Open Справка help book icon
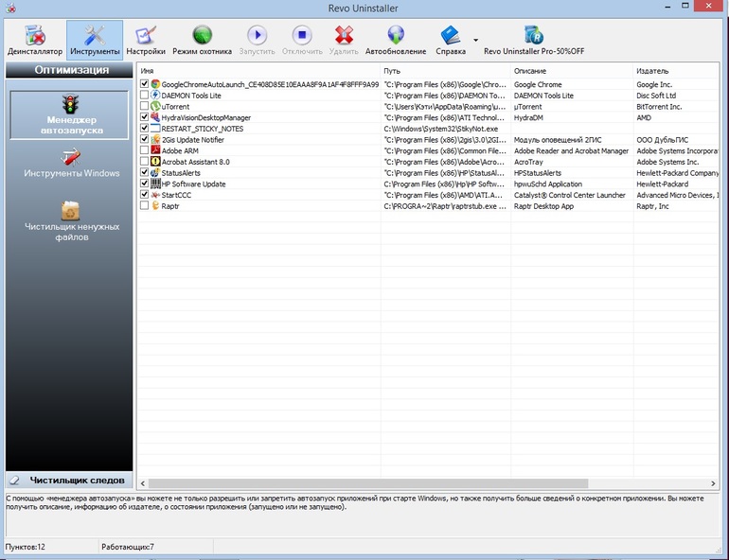 point(451,40)
